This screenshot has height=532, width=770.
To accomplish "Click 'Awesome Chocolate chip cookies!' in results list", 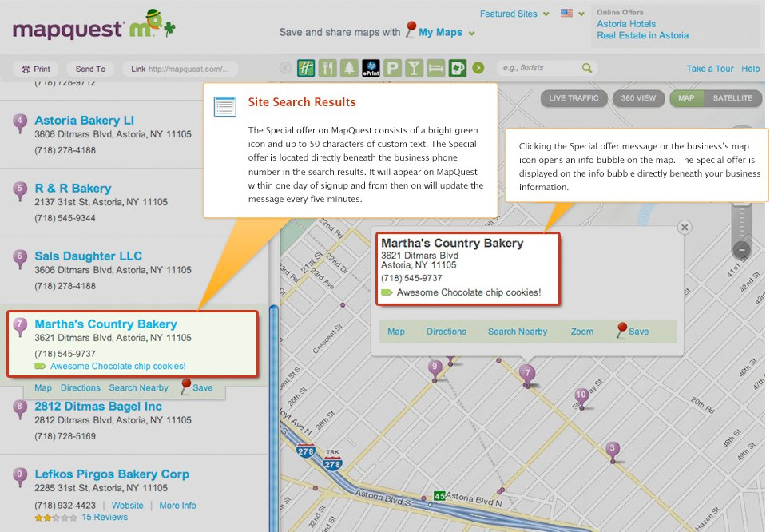I will point(118,366).
